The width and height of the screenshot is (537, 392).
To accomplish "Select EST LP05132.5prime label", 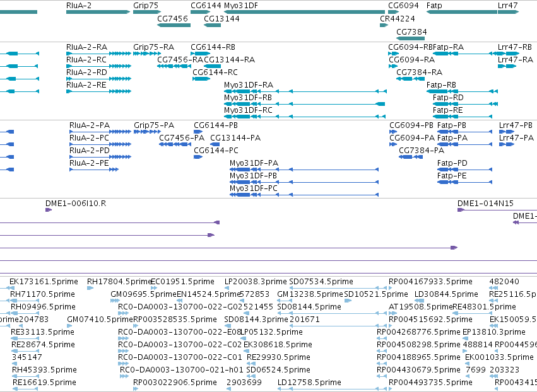I will pyautogui.click(x=271, y=332).
